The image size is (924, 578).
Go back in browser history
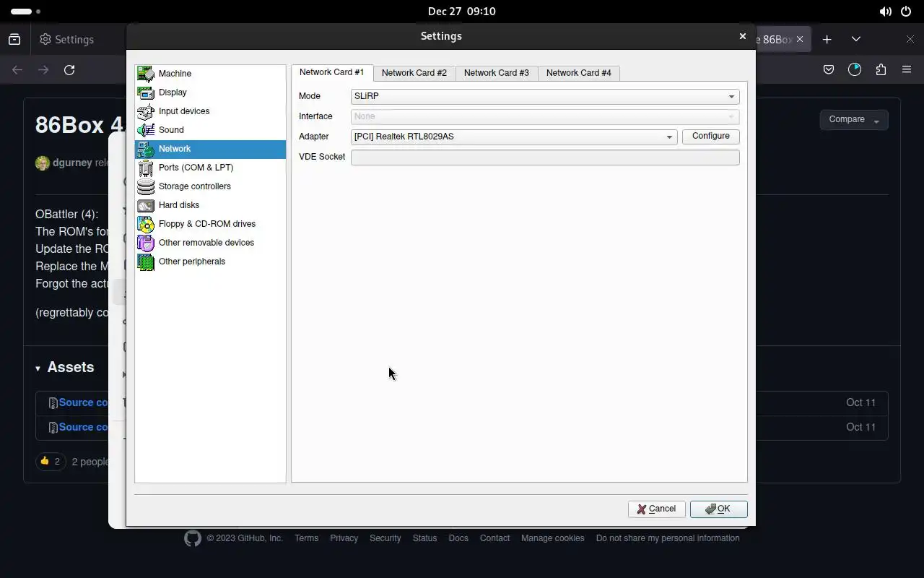pyautogui.click(x=17, y=70)
